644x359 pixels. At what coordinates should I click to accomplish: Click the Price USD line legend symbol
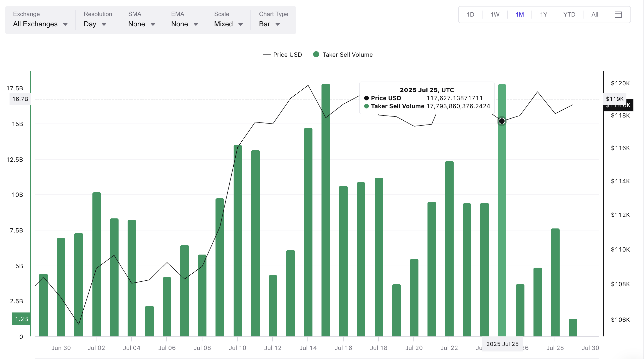267,54
